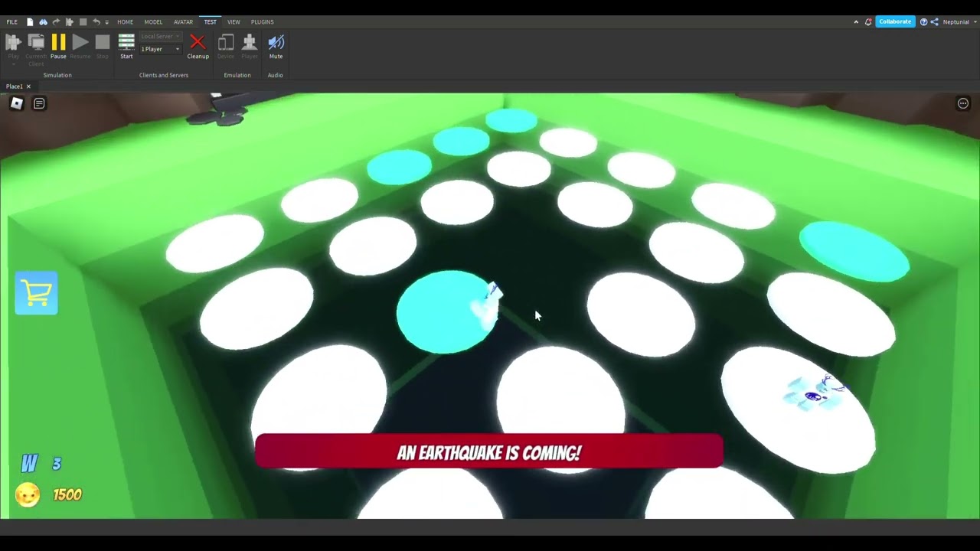
Task: Open the shop cart button
Action: (36, 293)
